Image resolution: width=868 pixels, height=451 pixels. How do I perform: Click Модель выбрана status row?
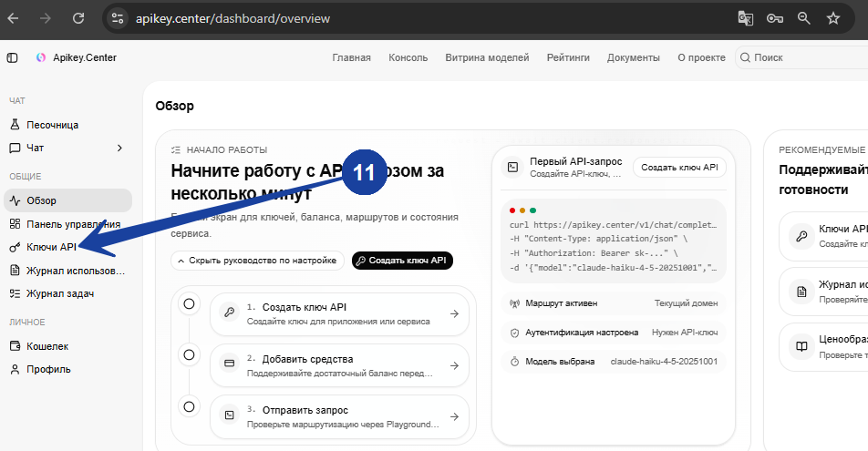[x=614, y=362]
